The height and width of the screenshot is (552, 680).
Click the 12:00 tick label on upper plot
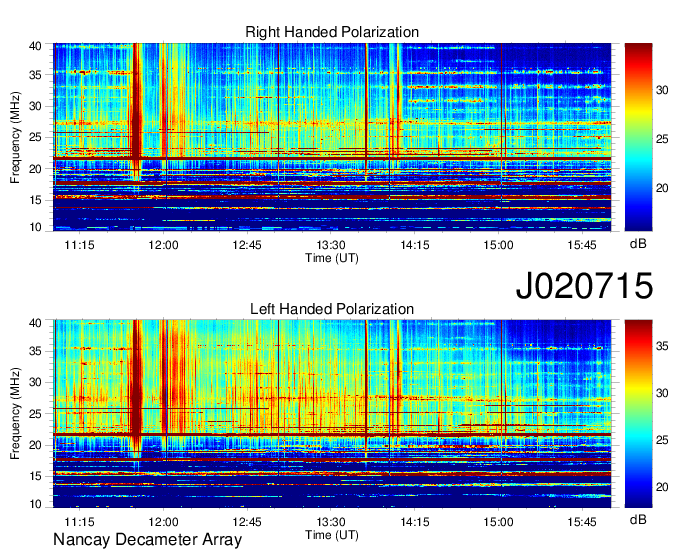(163, 245)
